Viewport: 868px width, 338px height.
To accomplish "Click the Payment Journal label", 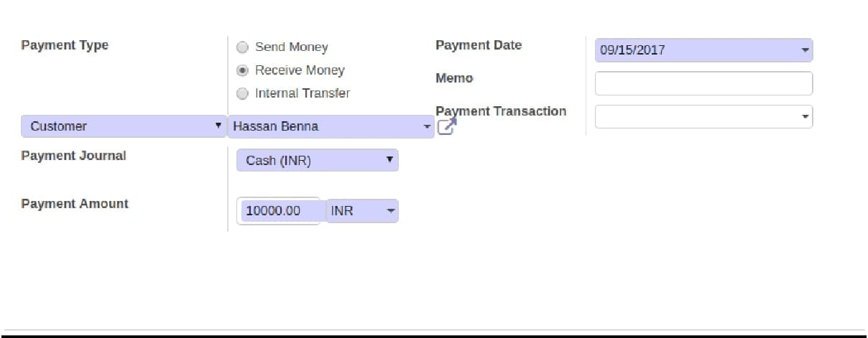I will coord(73,156).
